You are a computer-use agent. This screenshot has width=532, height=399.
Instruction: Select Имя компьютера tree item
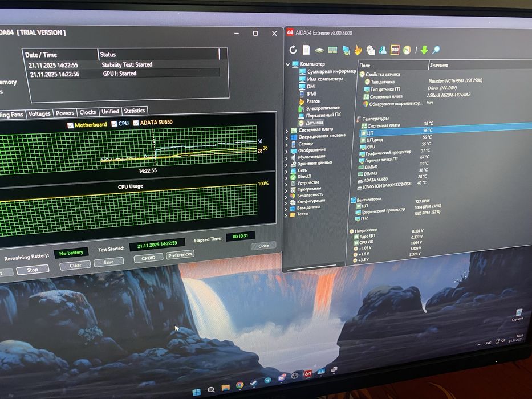[x=325, y=79]
